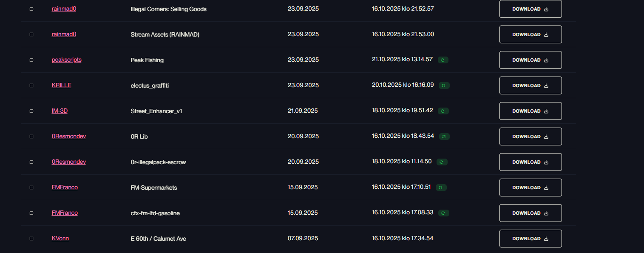644x253 pixels.
Task: Click the timestamp 16.10.2025 klo 21.53.00
Action: [x=403, y=34]
